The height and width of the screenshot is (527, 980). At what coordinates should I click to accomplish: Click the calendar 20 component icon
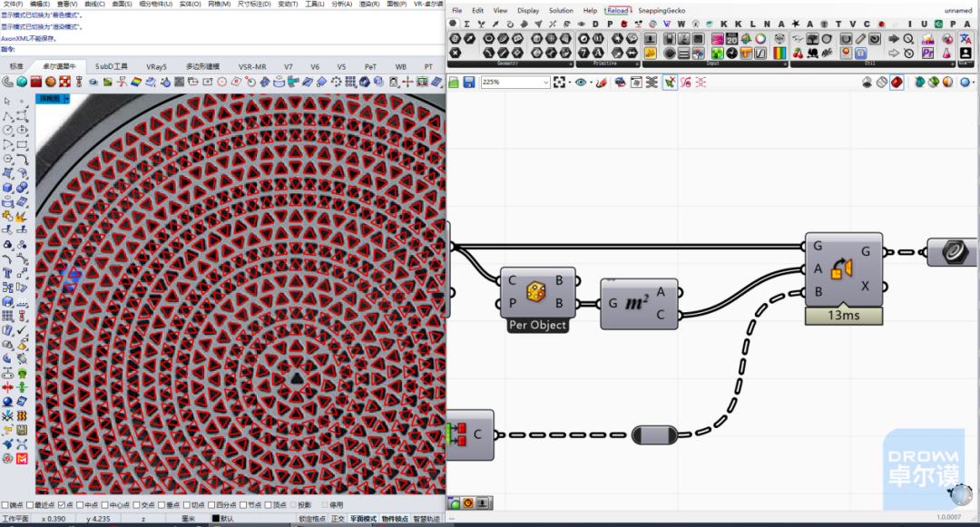pos(732,39)
